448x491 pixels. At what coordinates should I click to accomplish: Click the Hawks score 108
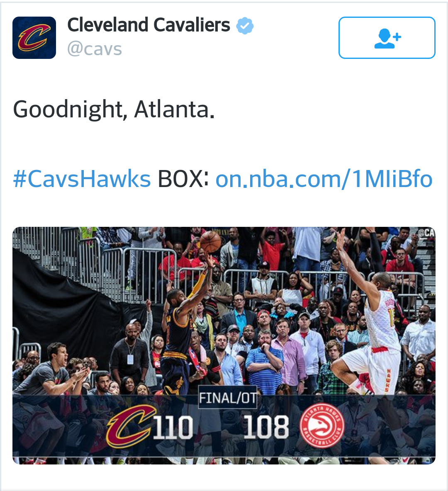click(x=266, y=426)
